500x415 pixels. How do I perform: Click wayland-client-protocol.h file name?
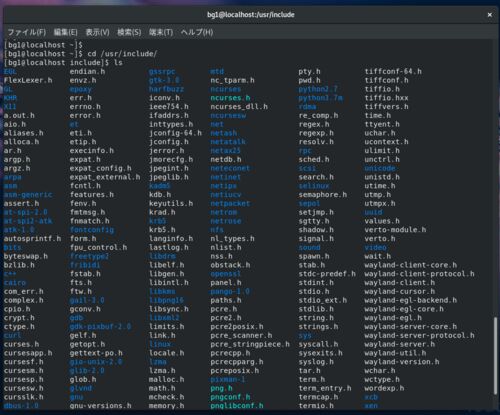[x=419, y=274]
